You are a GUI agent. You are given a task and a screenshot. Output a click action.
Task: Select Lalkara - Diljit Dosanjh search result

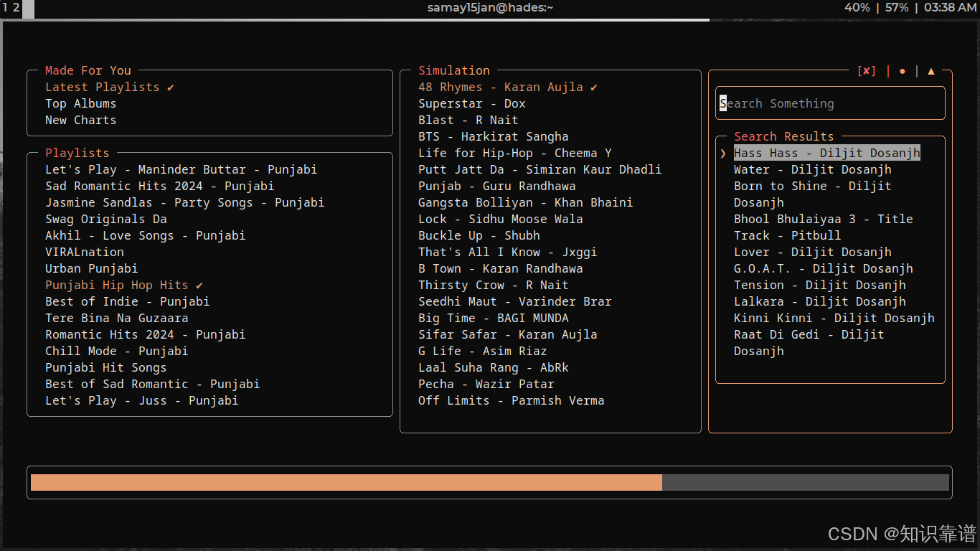point(820,301)
